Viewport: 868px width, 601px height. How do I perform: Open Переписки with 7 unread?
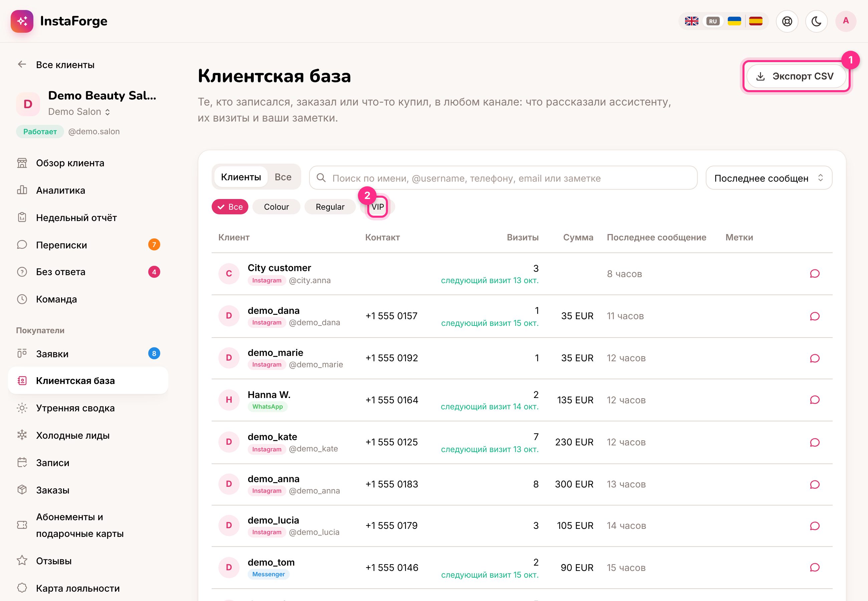click(x=88, y=245)
